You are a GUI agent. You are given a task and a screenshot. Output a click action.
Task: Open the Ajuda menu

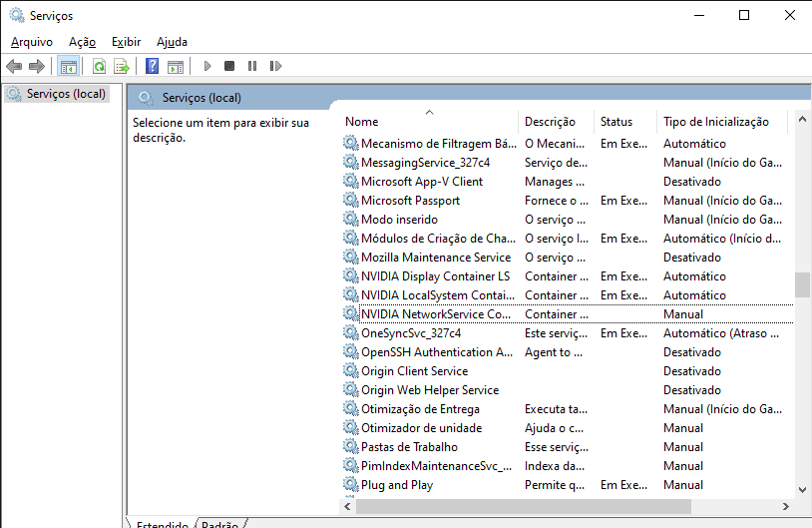[x=172, y=42]
